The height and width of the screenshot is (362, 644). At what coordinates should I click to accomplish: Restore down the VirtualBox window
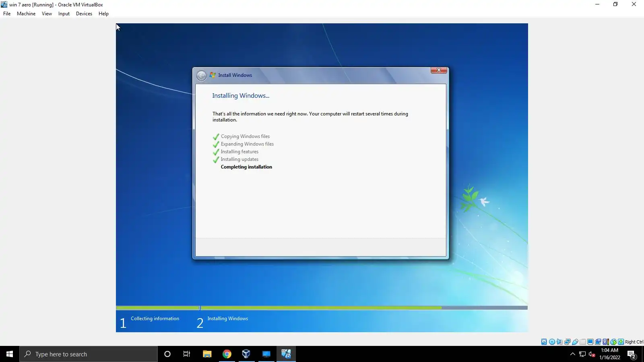615,4
